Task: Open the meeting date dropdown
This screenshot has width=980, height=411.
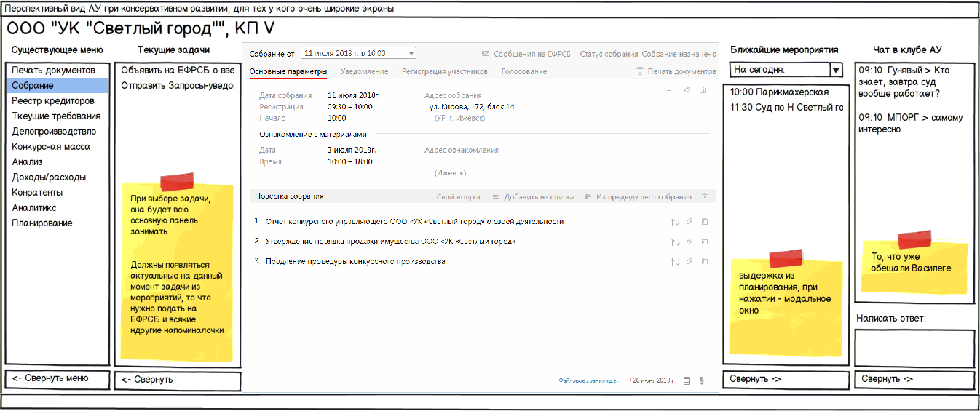Action: tap(411, 54)
